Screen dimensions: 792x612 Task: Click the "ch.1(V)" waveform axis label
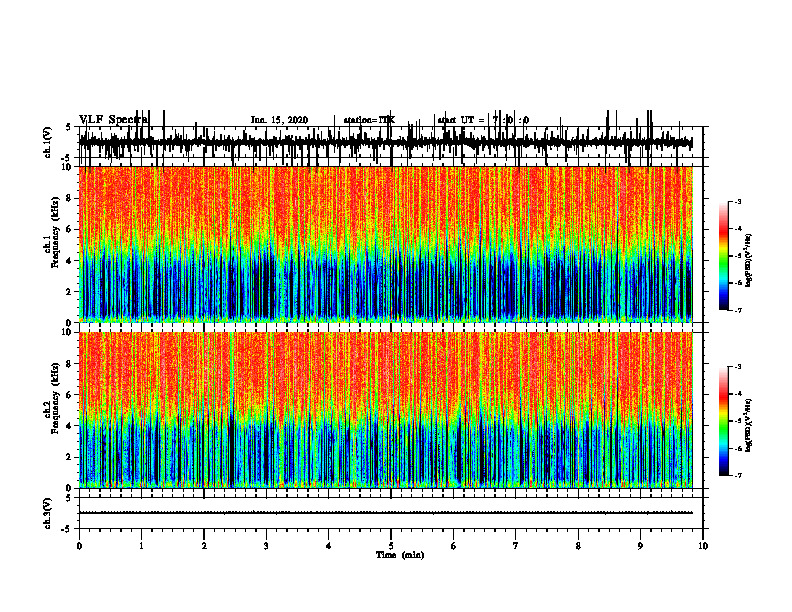(x=48, y=142)
